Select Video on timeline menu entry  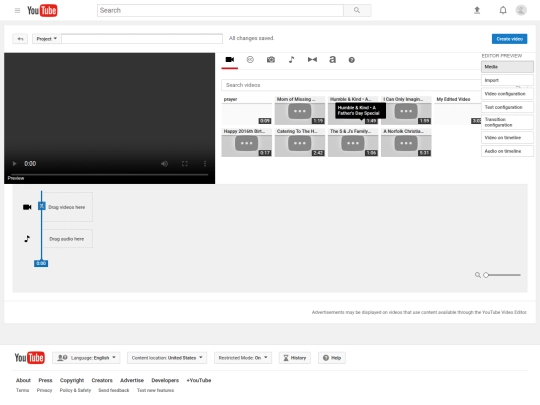[x=507, y=137]
